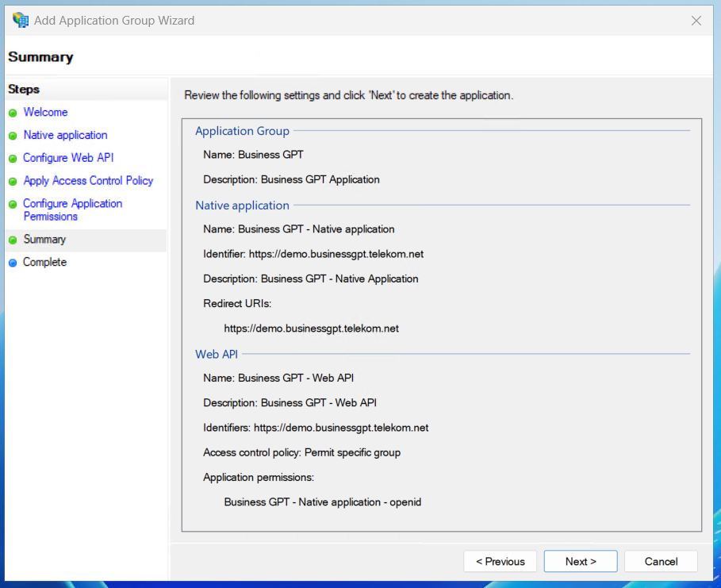721x588 pixels.
Task: Click the 'Redirect URIs:' label
Action: coord(237,304)
